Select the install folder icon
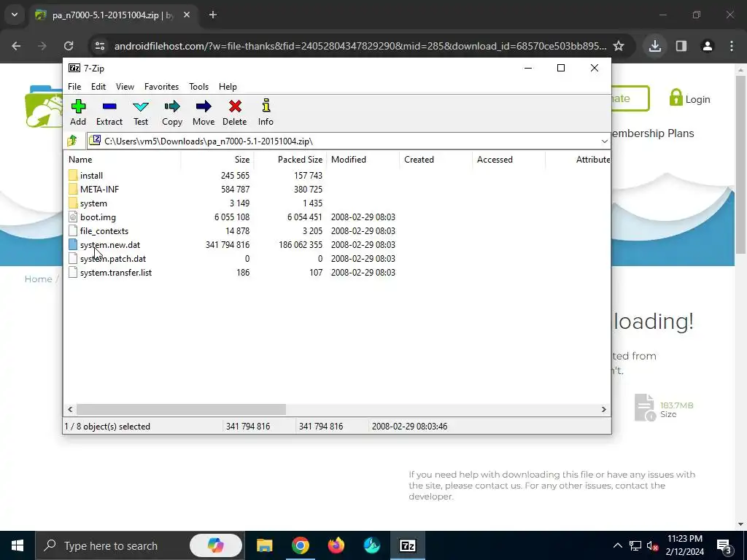The image size is (747, 560). 73,175
